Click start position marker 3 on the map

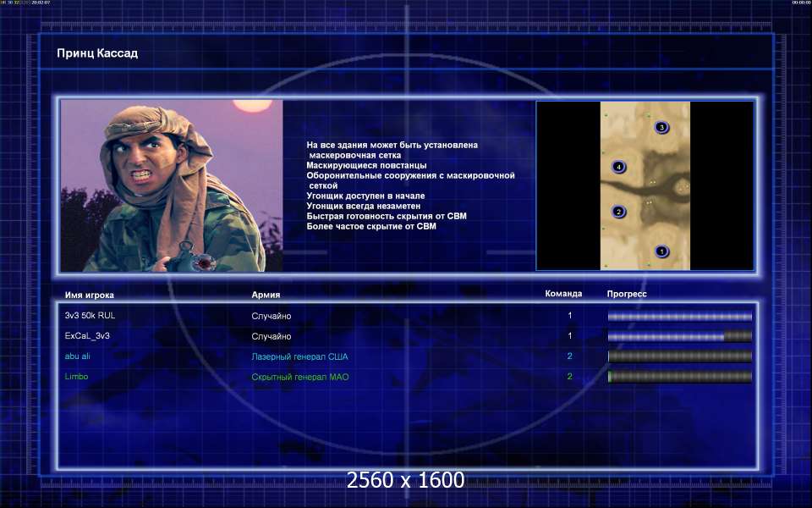(661, 127)
